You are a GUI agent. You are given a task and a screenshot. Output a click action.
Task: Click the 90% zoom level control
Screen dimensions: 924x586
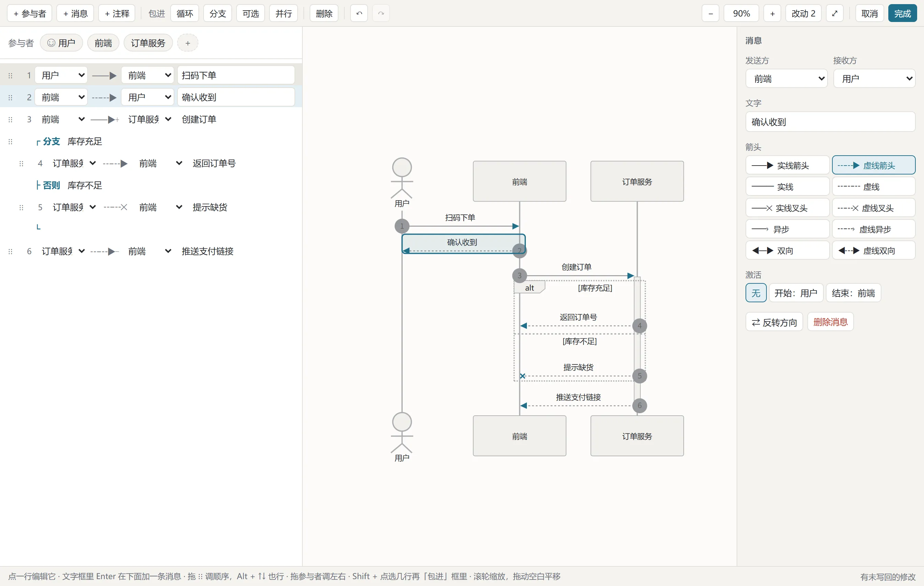pos(741,13)
